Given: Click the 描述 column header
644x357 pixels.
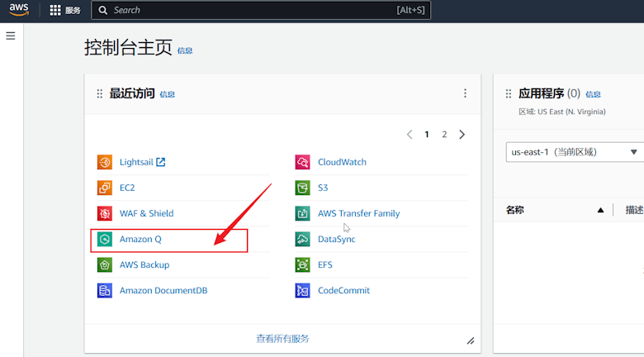Looking at the screenshot, I should pyautogui.click(x=634, y=210).
